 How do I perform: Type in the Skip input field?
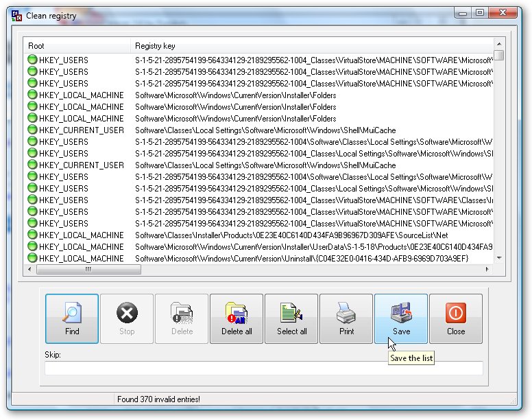coord(264,369)
